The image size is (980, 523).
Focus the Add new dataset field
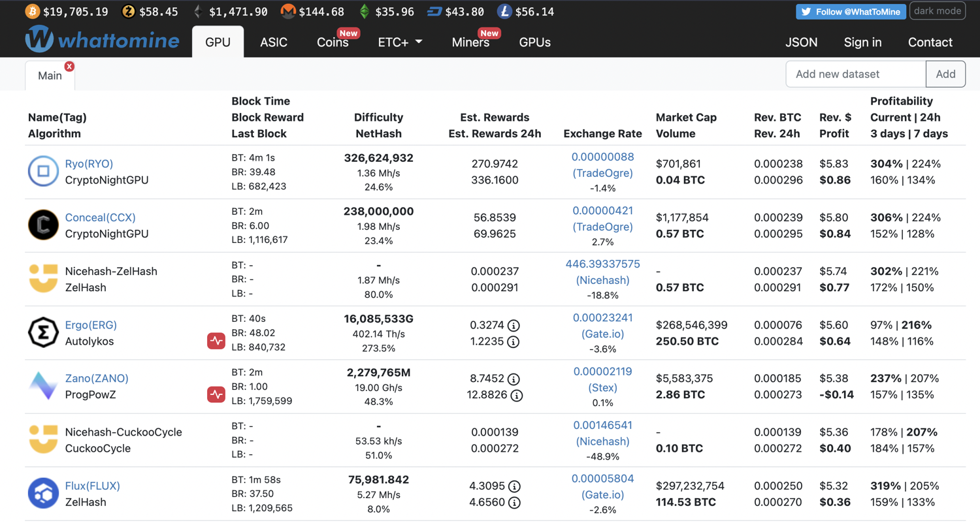855,74
